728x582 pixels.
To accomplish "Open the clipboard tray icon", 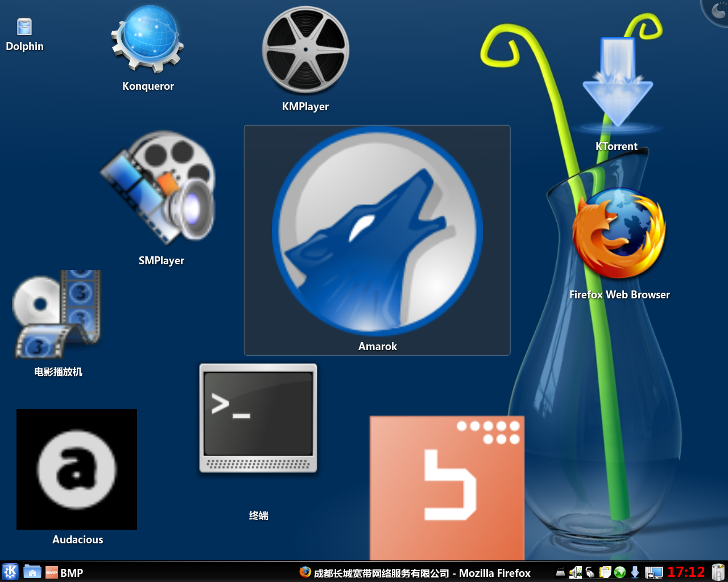I will coord(605,573).
